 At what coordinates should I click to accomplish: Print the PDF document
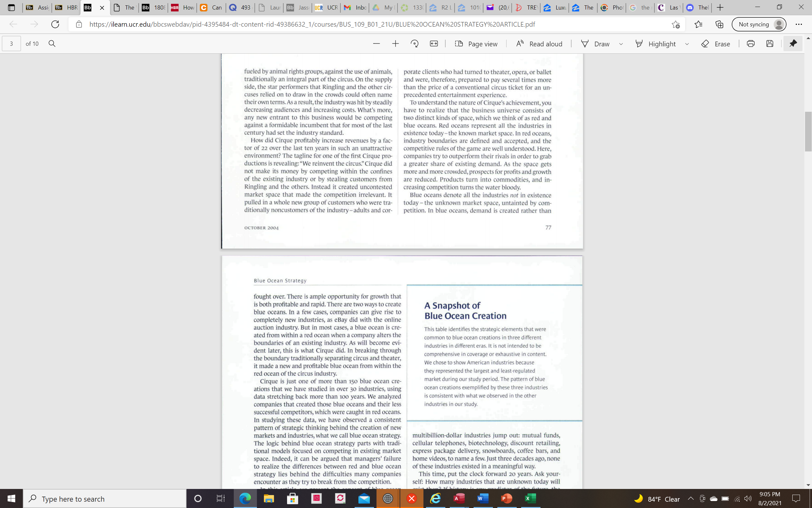[x=750, y=44]
